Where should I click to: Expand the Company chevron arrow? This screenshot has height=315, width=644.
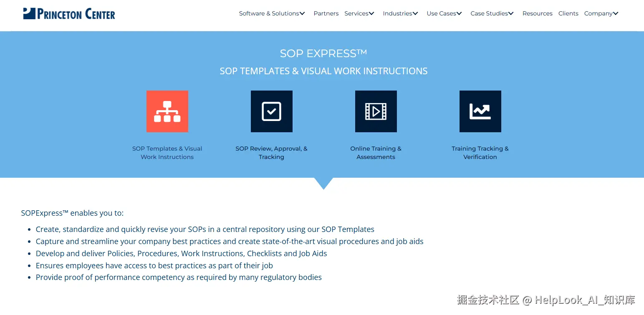point(616,13)
